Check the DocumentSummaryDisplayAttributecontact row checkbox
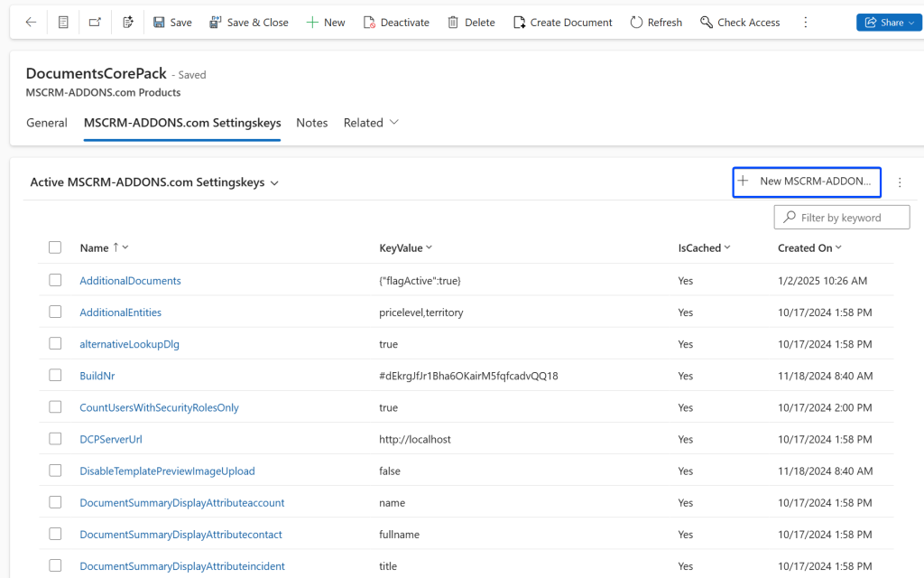Viewport: 924px width, 578px height. [x=55, y=534]
